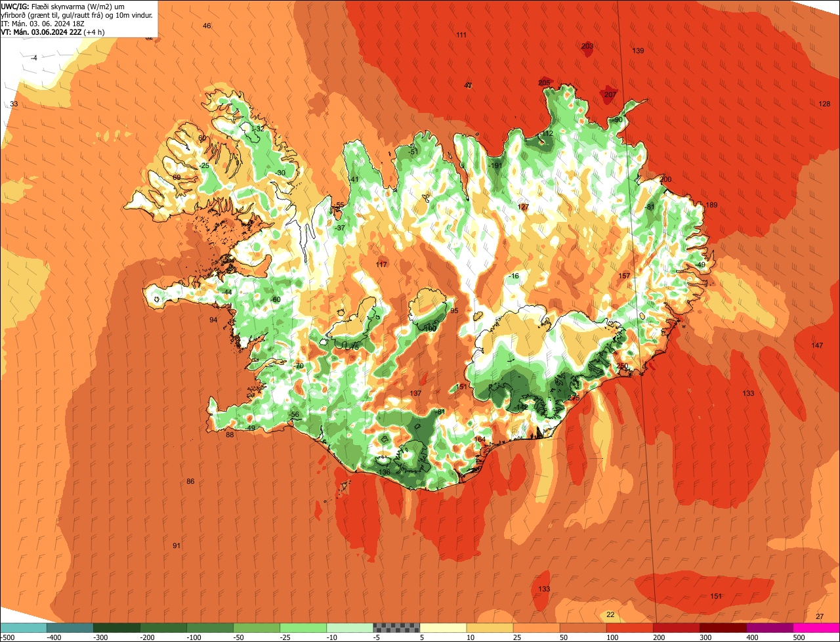Click the value 189 off the east coast
This screenshot has width=840, height=642.
[711, 205]
